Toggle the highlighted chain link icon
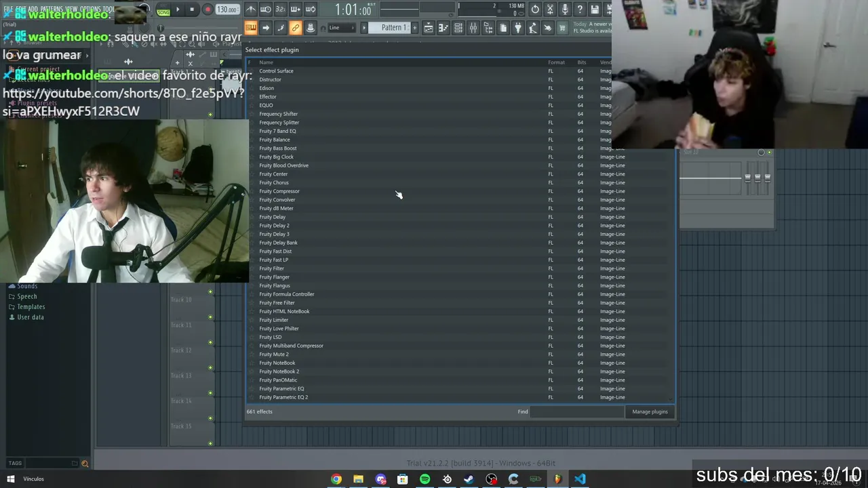Image resolution: width=868 pixels, height=488 pixels. [x=296, y=28]
